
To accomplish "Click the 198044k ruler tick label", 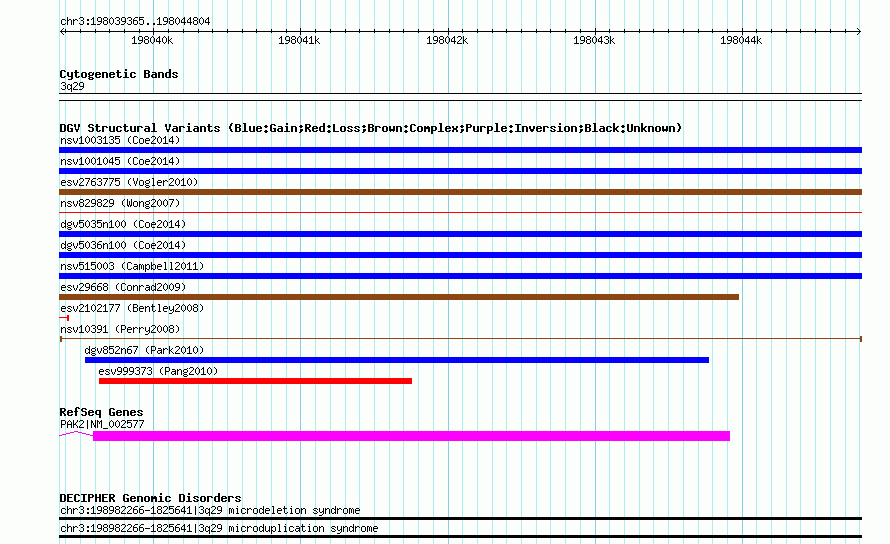I will point(741,40).
